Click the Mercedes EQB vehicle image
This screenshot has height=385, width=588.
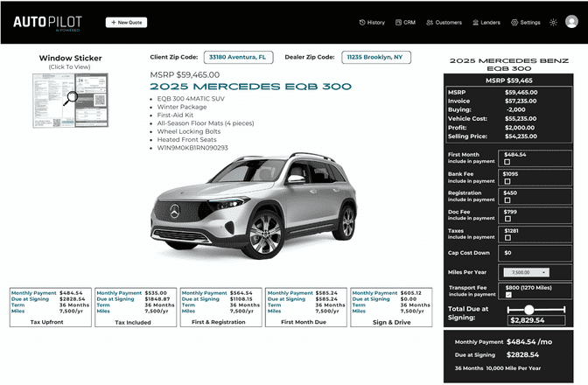254,206
